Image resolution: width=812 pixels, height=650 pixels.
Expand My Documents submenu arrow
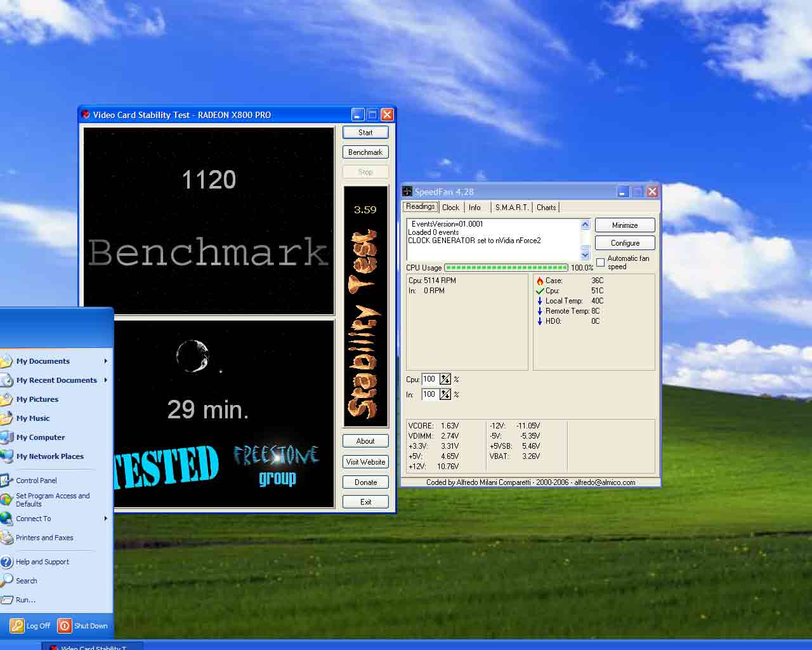click(106, 361)
